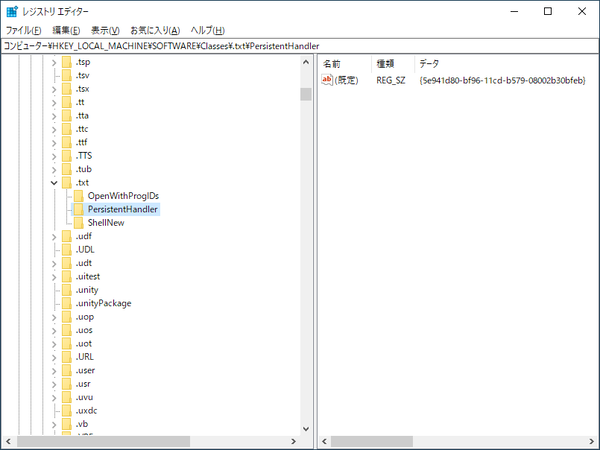Select the .vb key label

82,424
